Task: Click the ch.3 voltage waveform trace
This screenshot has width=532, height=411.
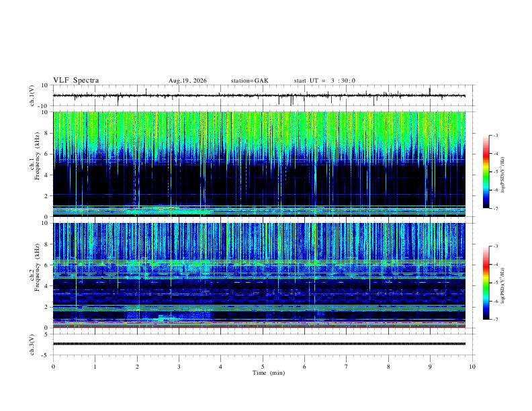Action: click(x=259, y=344)
